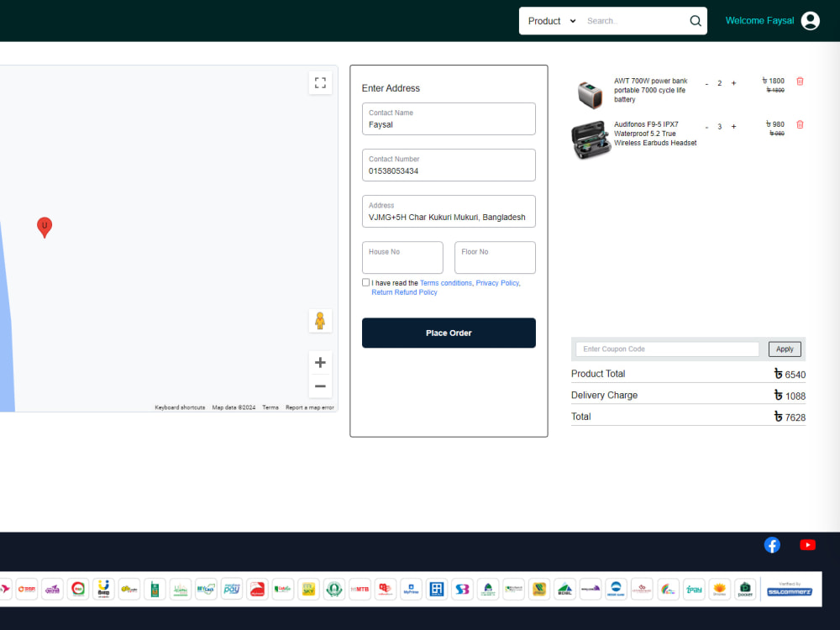
Task: Delete the AWT power bank item
Action: (x=800, y=81)
